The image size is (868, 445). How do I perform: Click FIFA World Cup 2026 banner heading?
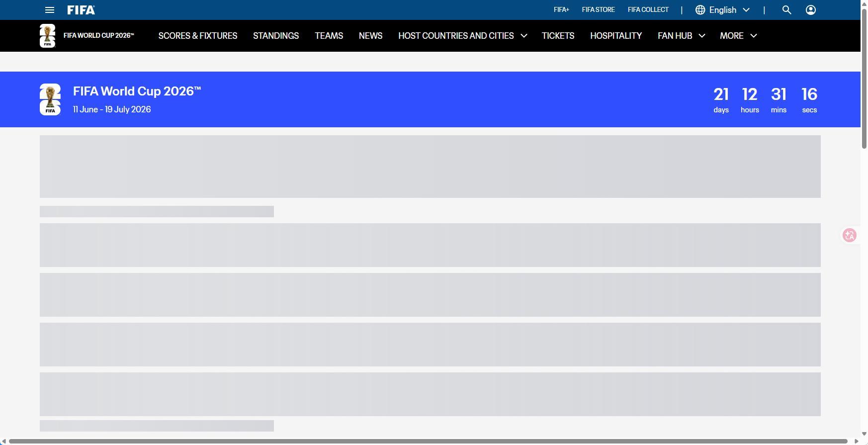point(137,91)
